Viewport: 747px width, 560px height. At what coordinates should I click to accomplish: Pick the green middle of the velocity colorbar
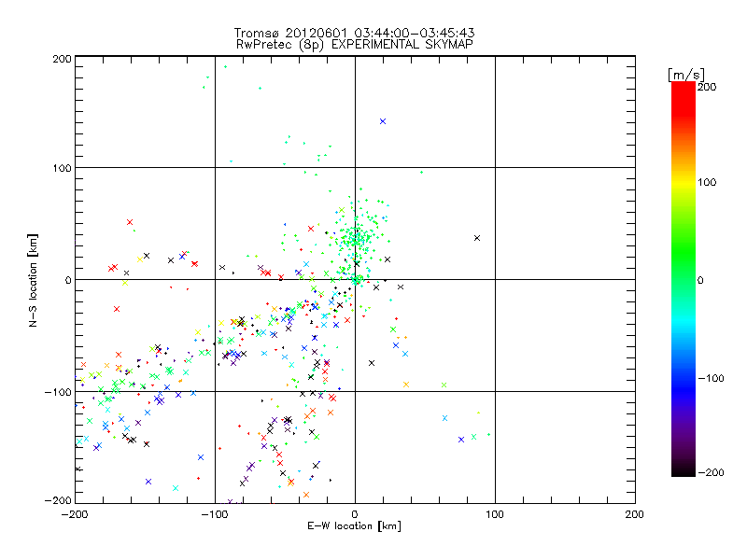(684, 267)
